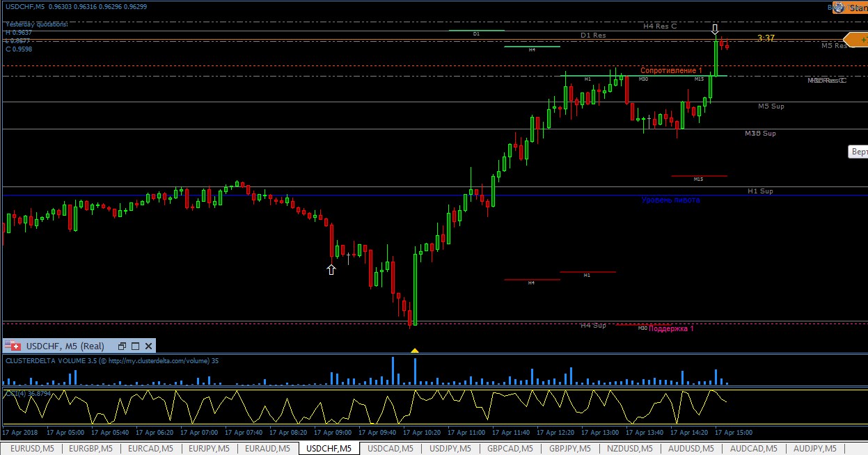The image size is (868, 455).
Task: Click the Yesterday quotations label
Action: (x=37, y=24)
